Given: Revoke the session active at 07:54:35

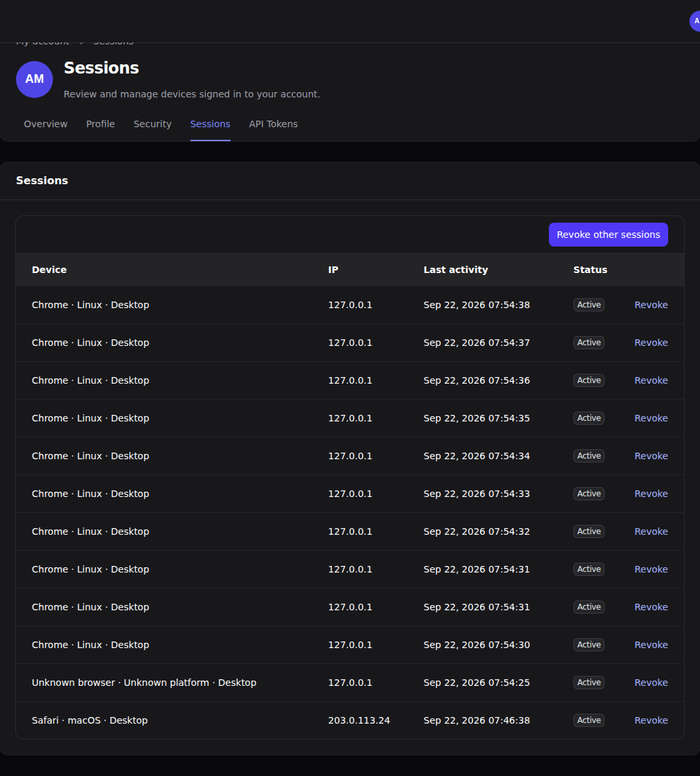Looking at the screenshot, I should 651,418.
